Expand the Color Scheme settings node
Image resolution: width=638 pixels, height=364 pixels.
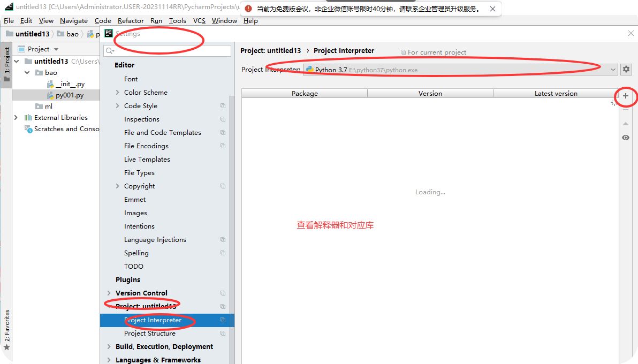[118, 93]
